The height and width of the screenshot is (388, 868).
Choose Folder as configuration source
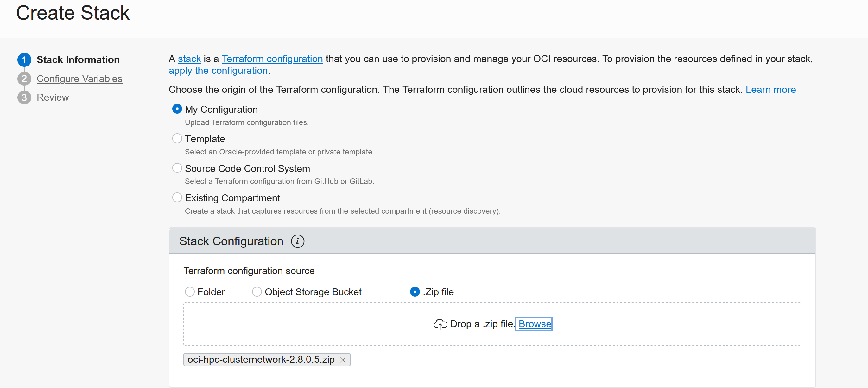pos(190,292)
